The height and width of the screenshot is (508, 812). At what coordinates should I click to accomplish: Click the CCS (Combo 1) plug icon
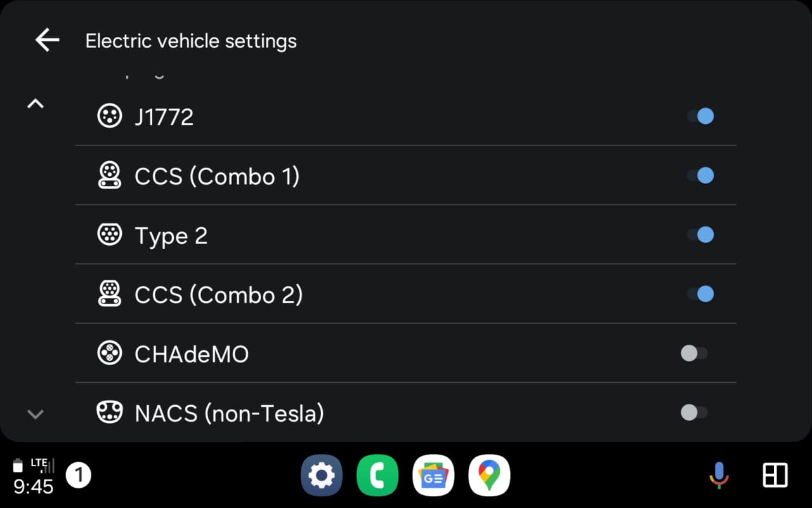tap(109, 176)
